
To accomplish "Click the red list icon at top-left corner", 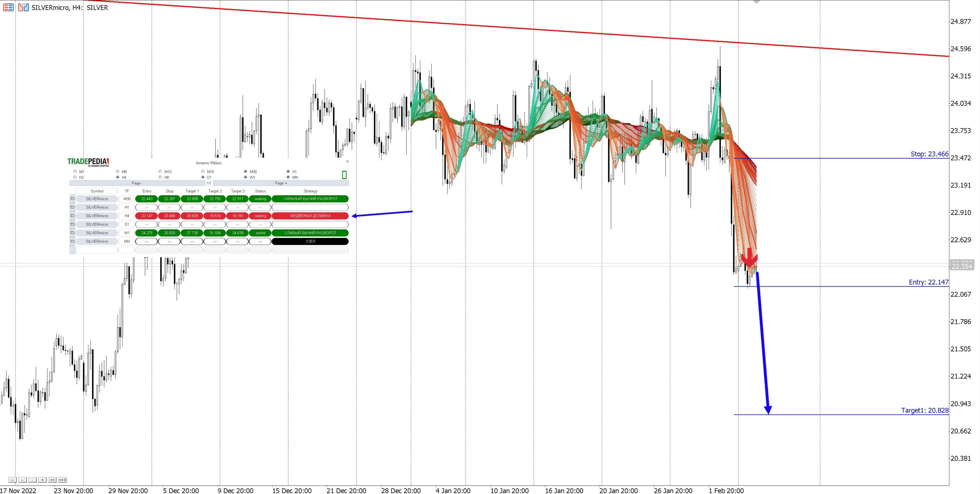I will (8, 7).
